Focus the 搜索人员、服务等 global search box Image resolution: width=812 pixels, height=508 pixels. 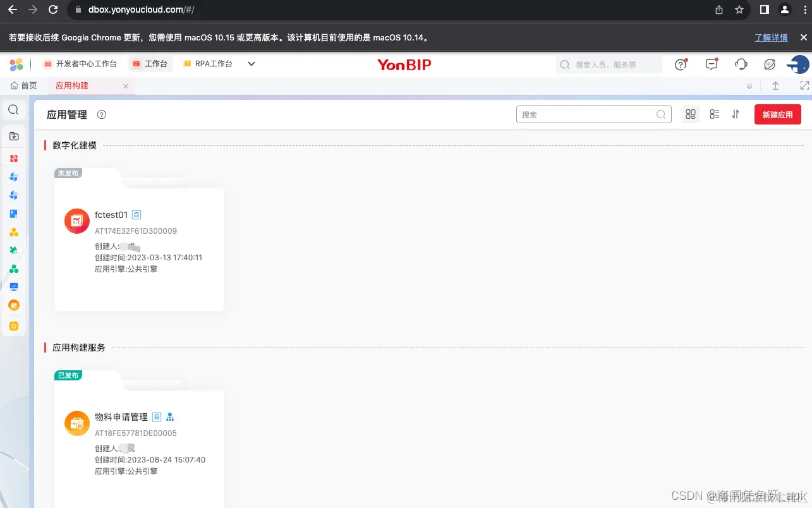pos(609,64)
